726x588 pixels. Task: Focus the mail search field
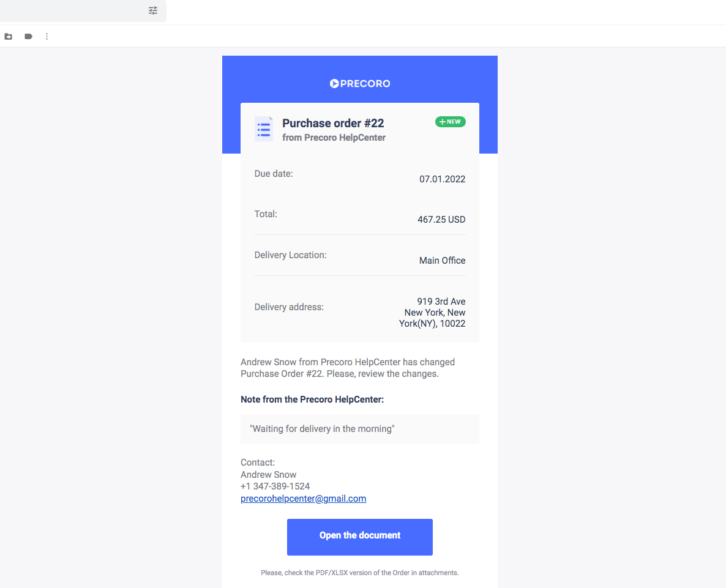tap(74, 10)
